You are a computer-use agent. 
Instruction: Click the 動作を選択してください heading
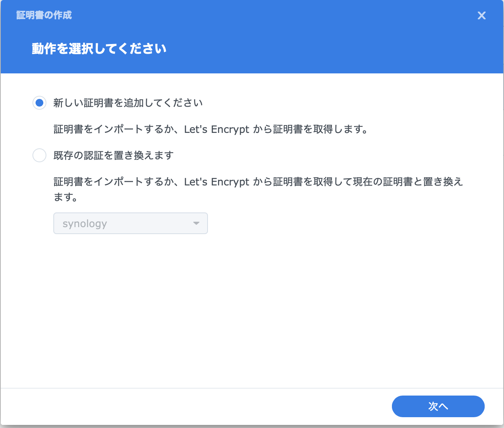(99, 49)
